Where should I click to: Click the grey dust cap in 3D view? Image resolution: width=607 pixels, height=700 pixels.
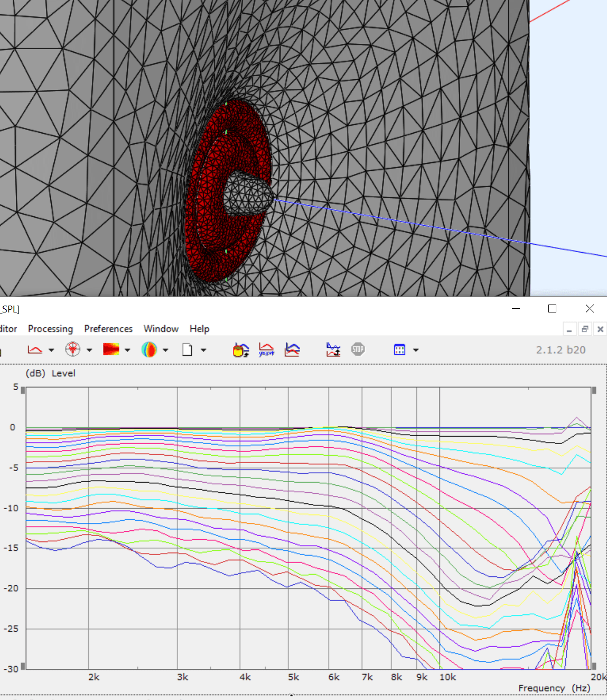coord(247,193)
